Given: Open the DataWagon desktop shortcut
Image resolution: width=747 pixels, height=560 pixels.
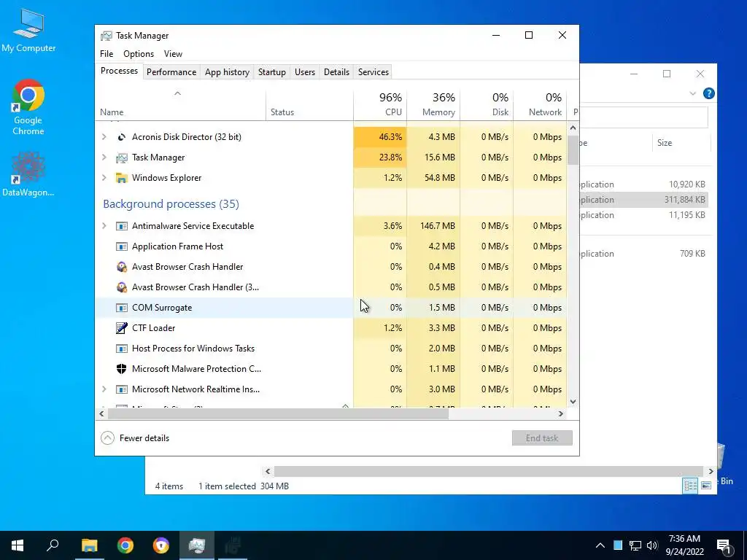Looking at the screenshot, I should (28, 174).
